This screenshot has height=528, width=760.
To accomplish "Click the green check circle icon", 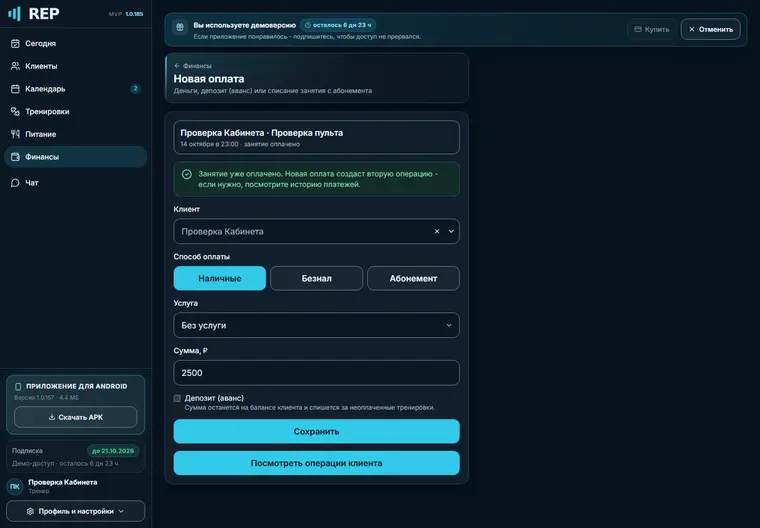I will click(x=187, y=174).
